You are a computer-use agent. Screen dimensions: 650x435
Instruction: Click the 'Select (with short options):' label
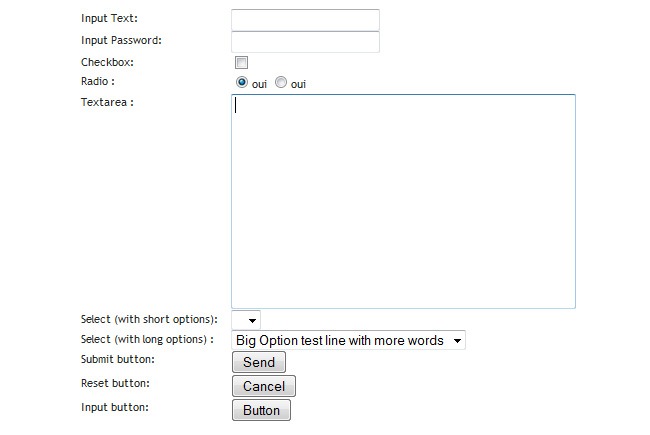click(149, 320)
